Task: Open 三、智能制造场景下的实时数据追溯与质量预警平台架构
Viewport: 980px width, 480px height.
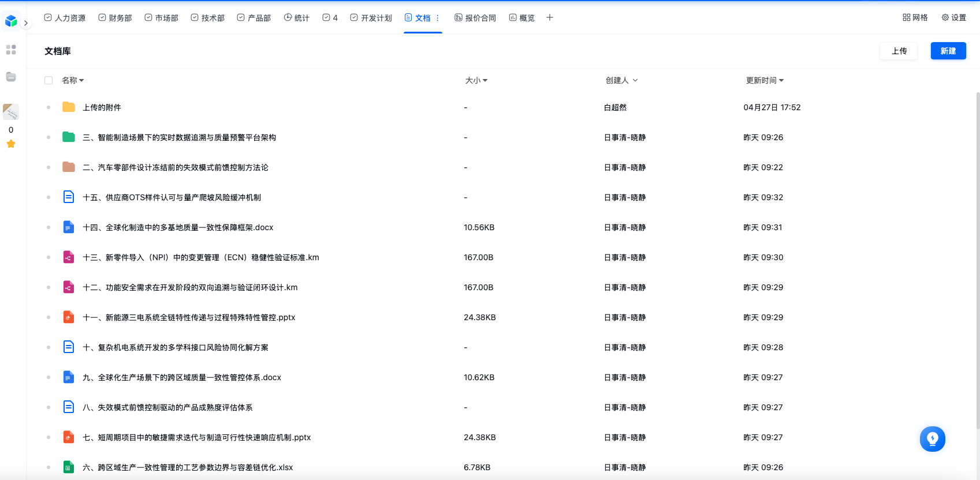Action: (x=179, y=137)
